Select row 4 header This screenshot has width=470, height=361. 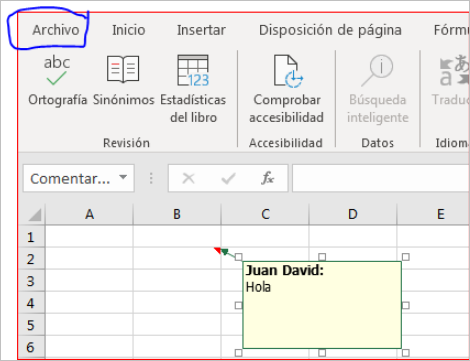31,303
